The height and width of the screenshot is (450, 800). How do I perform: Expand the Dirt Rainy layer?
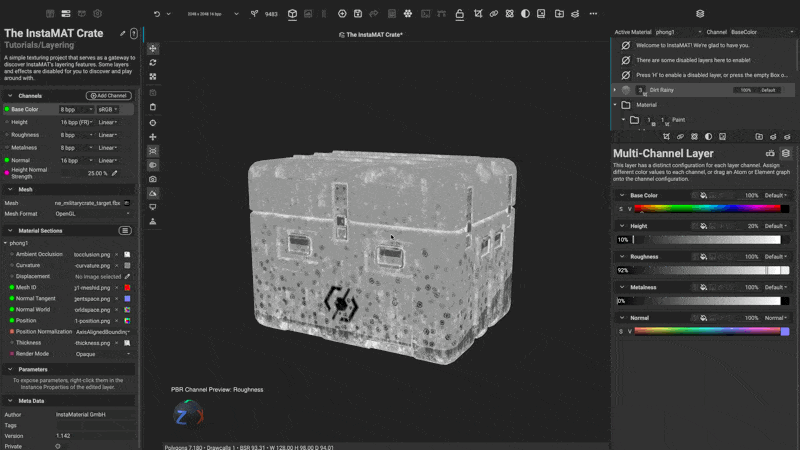pyautogui.click(x=615, y=90)
